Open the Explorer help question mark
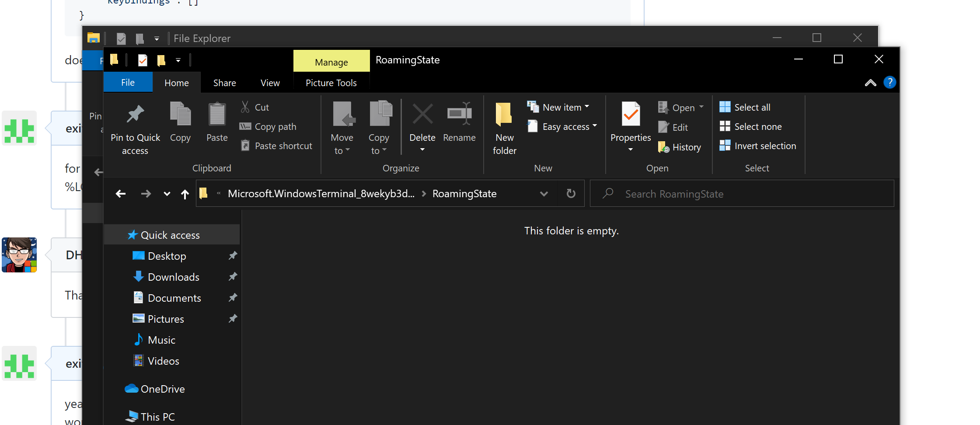The image size is (980, 425). point(889,82)
